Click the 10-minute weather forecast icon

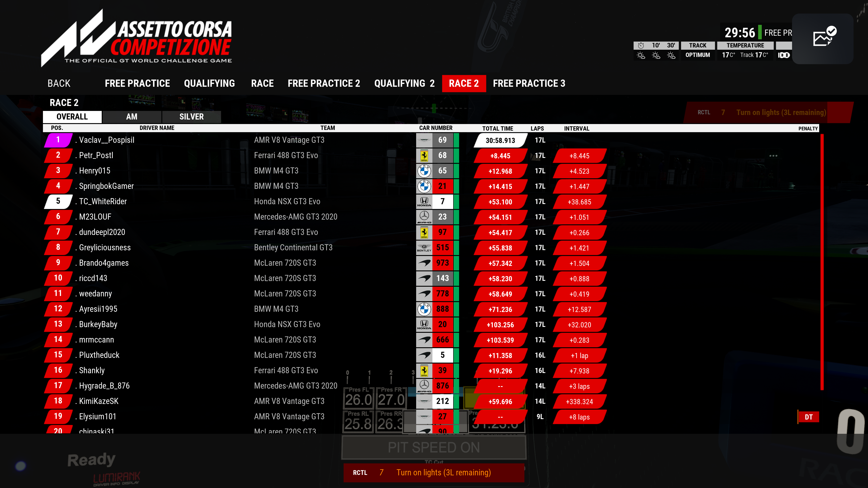[656, 56]
